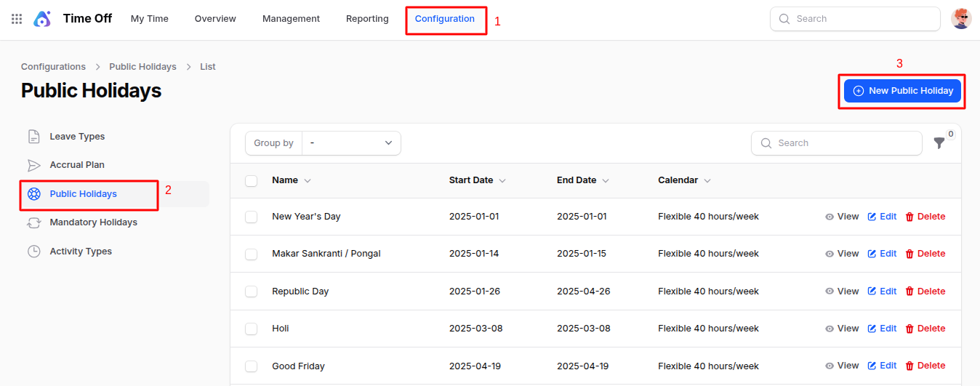Screen dimensions: 980x386
Task: Expand the Calendar column sort chevron
Action: 707,181
